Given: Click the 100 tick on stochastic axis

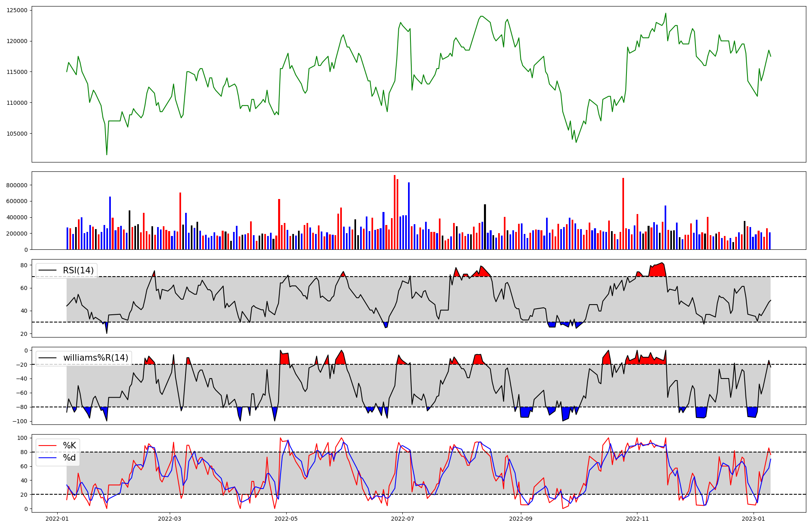Looking at the screenshot, I should coord(23,438).
